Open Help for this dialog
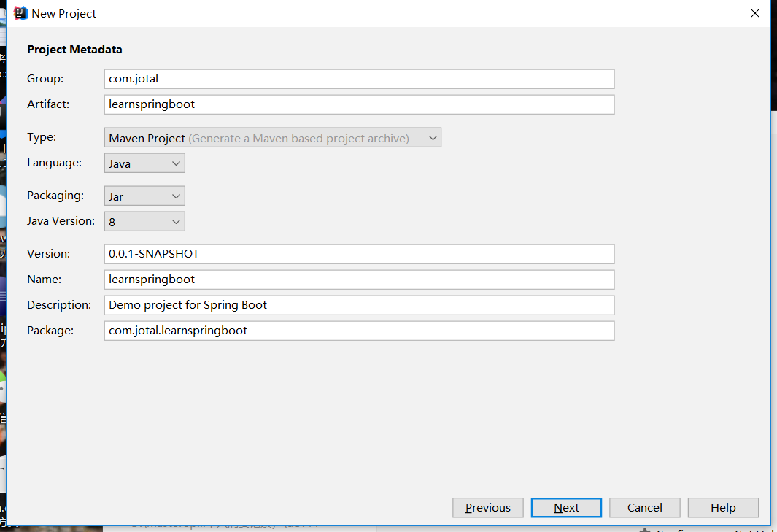This screenshot has height=532, width=777. [x=723, y=508]
